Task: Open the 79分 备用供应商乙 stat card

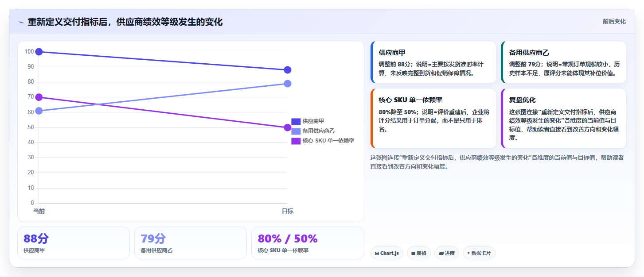Action: (191, 243)
